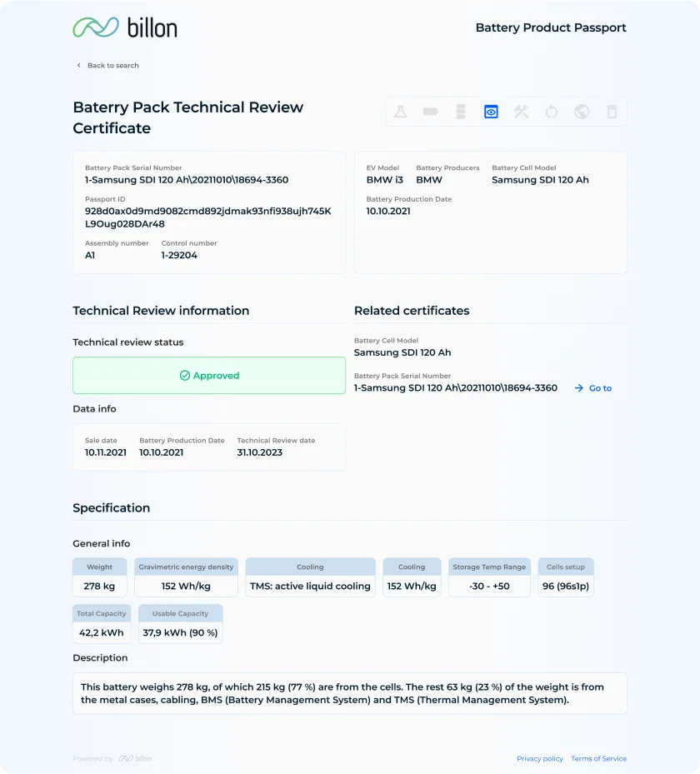The width and height of the screenshot is (700, 774).
Task: Click Battery Production Date value in top right card
Action: (388, 212)
